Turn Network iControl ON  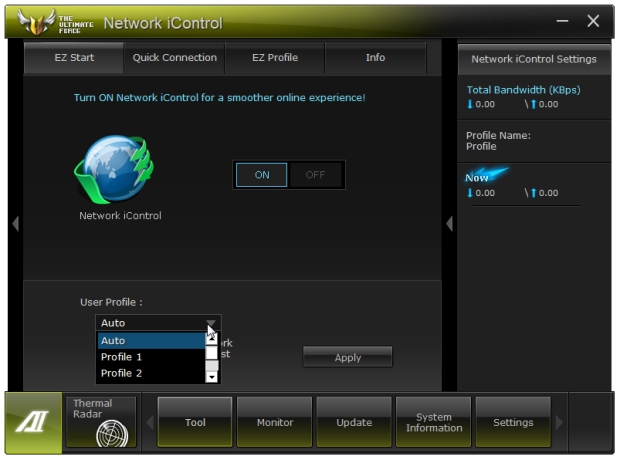pyautogui.click(x=261, y=175)
